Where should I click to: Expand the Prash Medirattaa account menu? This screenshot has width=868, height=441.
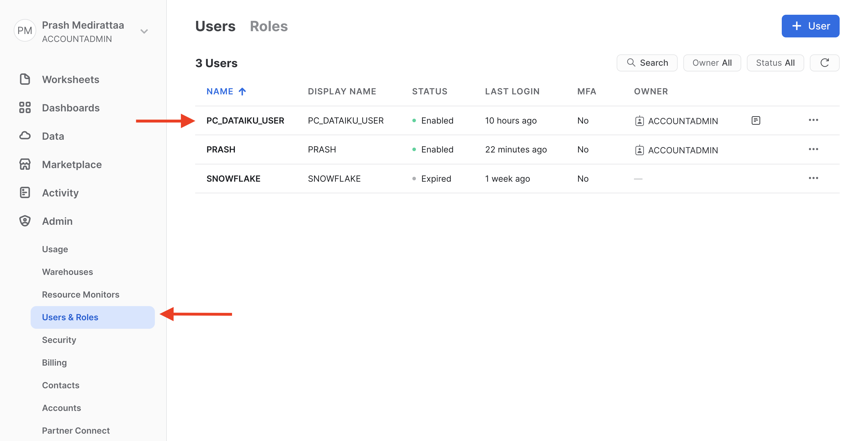click(144, 31)
